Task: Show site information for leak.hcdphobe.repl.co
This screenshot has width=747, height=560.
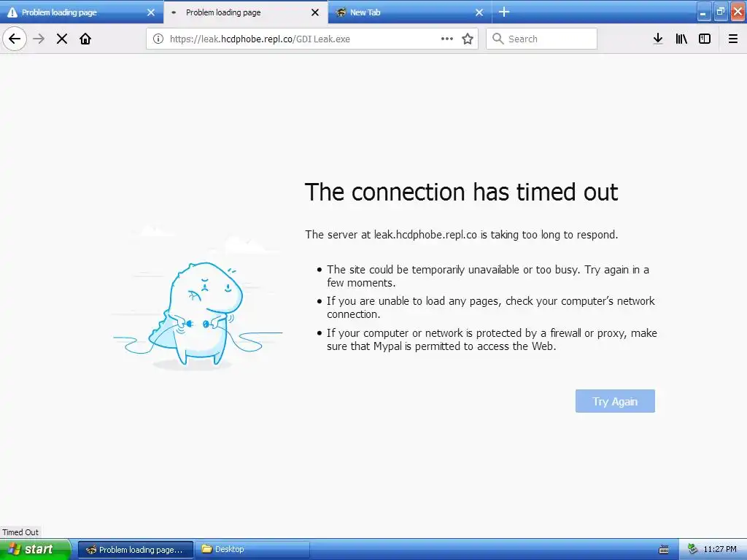Action: click(158, 39)
